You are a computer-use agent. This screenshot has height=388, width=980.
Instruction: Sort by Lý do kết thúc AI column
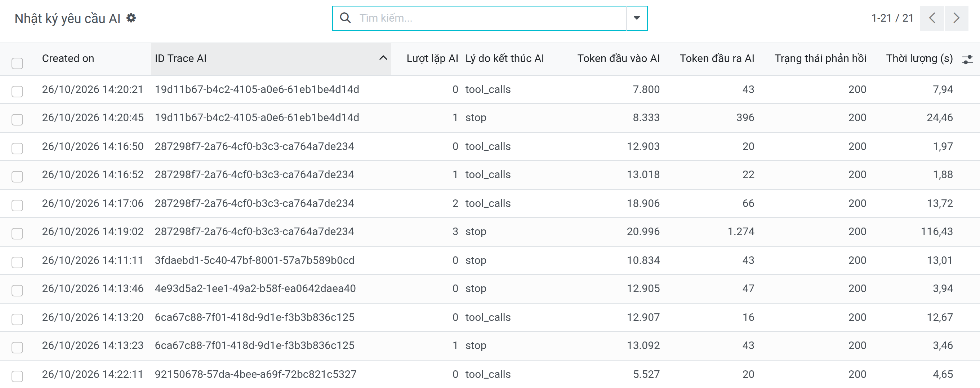point(504,58)
